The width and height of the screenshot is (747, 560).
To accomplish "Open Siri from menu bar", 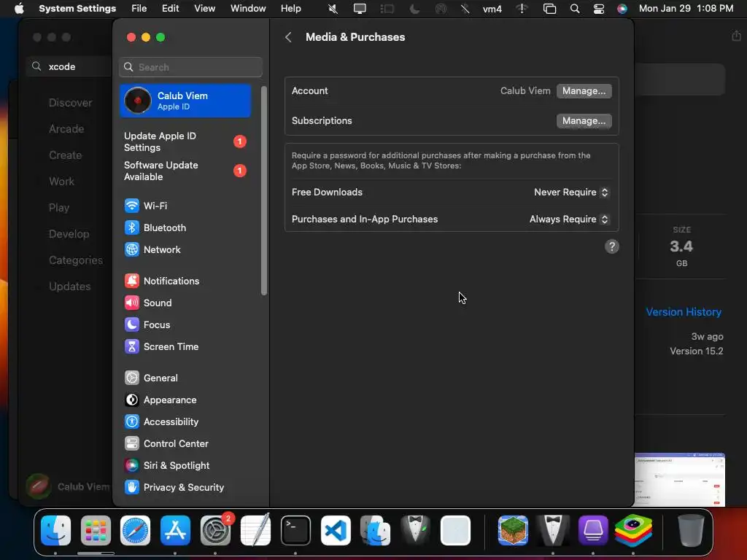I will (622, 9).
